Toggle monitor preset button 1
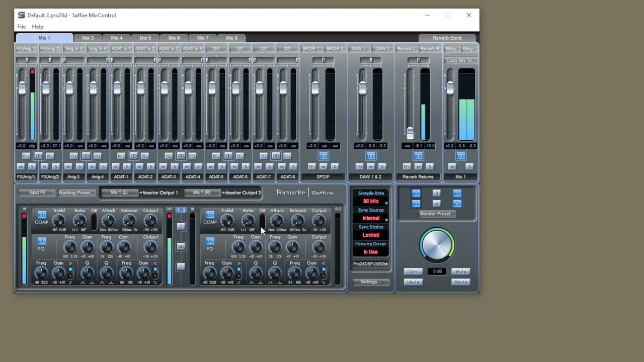 click(x=416, y=193)
